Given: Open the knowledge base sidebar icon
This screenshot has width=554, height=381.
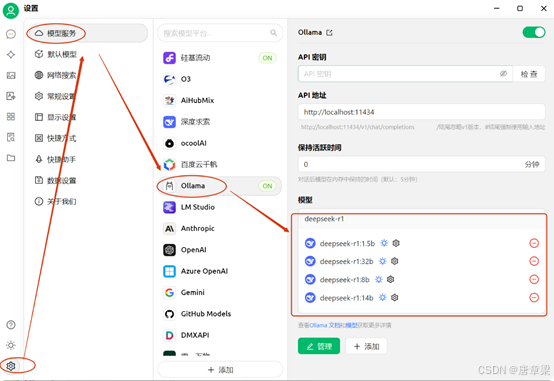Looking at the screenshot, I should (x=11, y=137).
